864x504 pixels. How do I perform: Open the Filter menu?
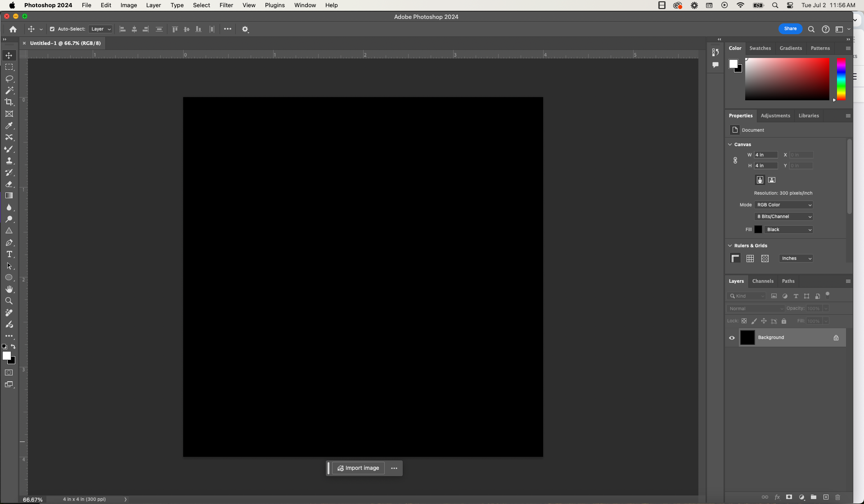click(226, 5)
